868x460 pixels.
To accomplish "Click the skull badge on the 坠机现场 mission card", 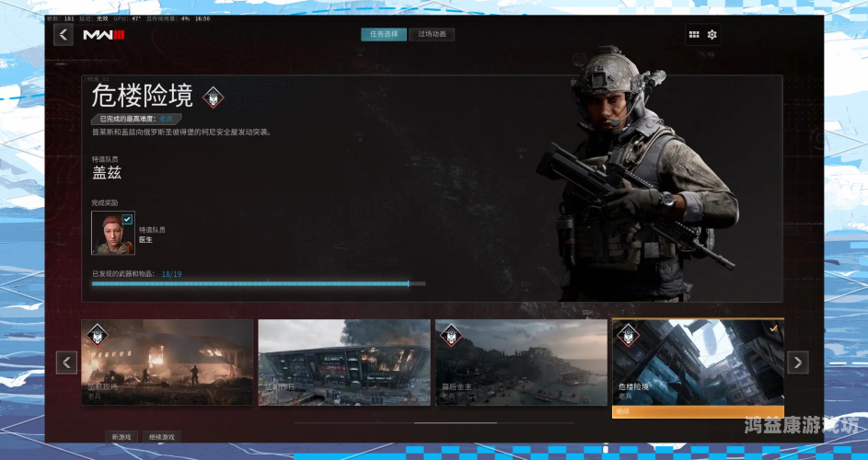I will (96, 335).
